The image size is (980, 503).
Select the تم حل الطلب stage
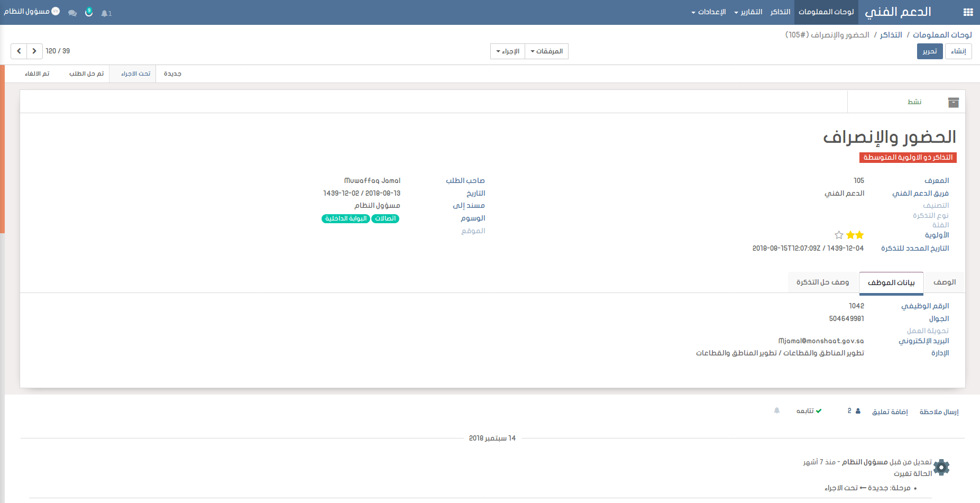[86, 74]
